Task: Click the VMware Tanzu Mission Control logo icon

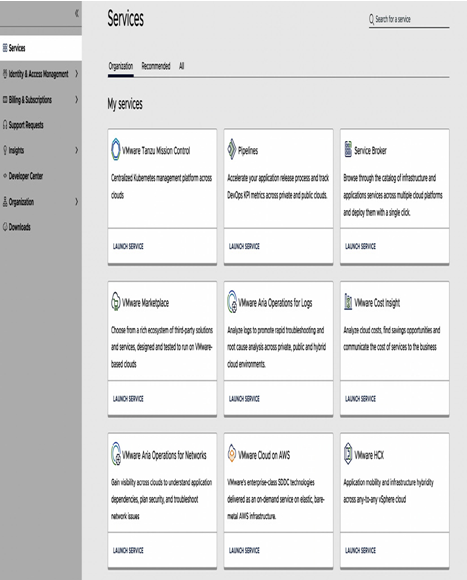Action: pyautogui.click(x=116, y=149)
